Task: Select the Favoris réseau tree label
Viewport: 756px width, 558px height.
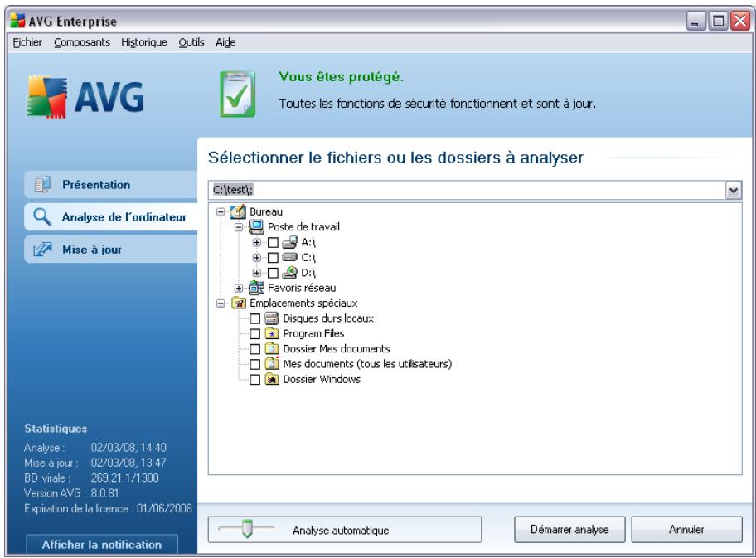Action: (302, 288)
